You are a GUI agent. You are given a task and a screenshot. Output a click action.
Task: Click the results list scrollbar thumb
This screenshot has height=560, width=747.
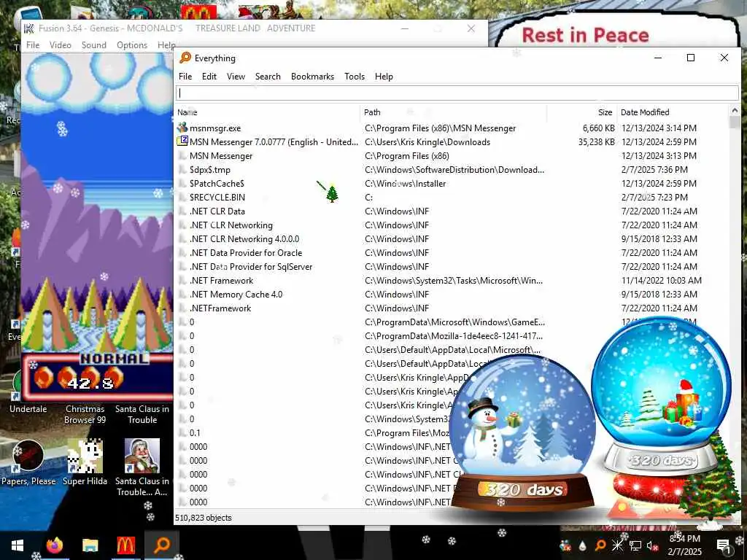(x=734, y=122)
